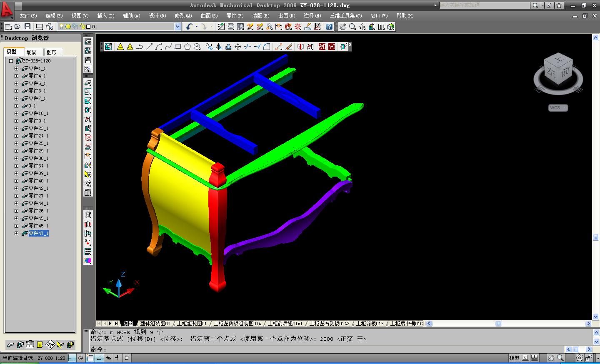Image resolution: width=600 pixels, height=364 pixels.
Task: Switch to the 整体组装图00 layout tab
Action: pos(155,324)
